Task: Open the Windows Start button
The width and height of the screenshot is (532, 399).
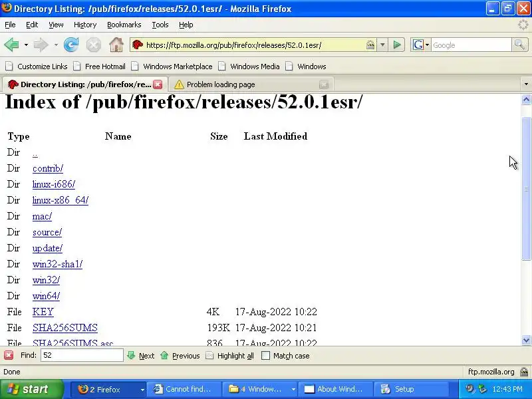Action: (32, 389)
